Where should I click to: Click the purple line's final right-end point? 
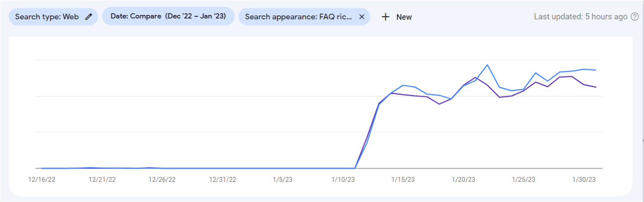coord(596,87)
